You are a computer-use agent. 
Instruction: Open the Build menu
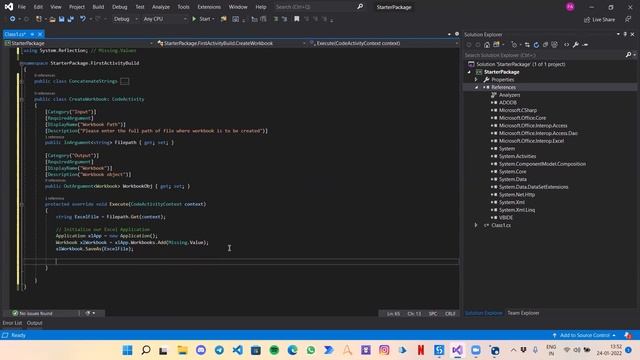(x=98, y=7)
